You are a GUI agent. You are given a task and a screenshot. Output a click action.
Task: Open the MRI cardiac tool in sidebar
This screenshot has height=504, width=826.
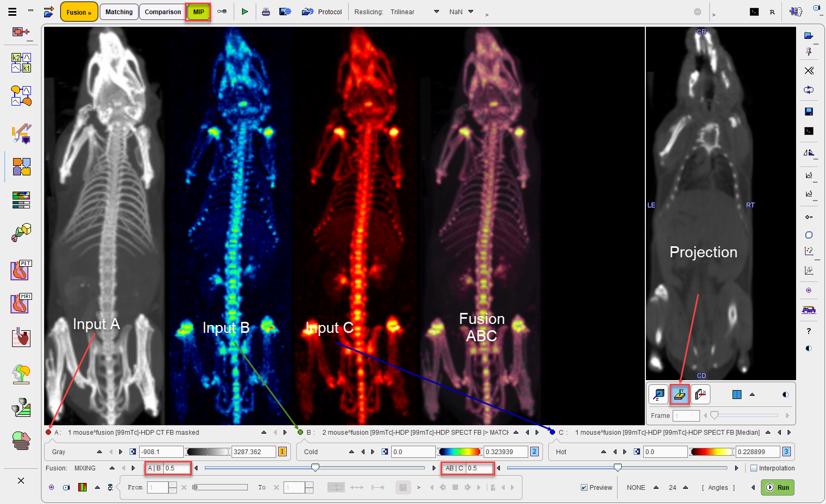point(22,303)
